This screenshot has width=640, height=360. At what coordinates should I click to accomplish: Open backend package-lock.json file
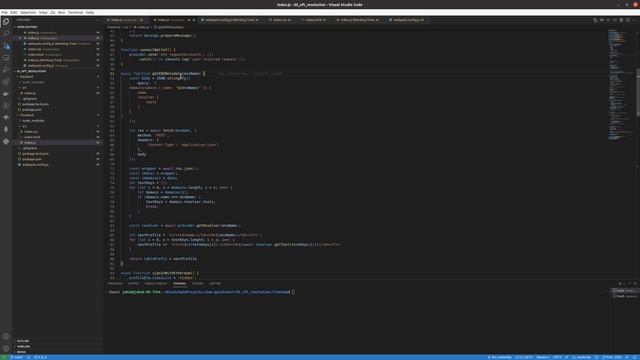click(35, 104)
